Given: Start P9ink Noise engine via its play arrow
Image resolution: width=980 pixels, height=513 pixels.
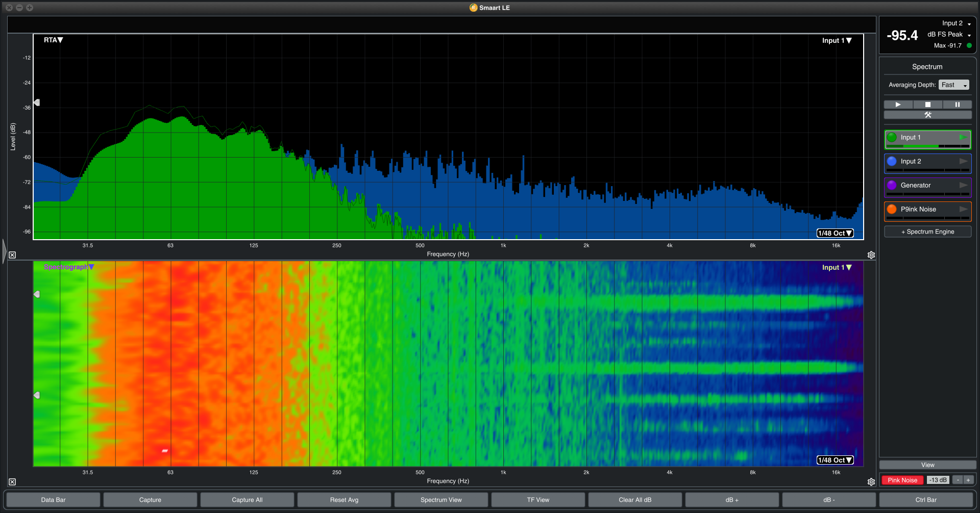Looking at the screenshot, I should [963, 209].
